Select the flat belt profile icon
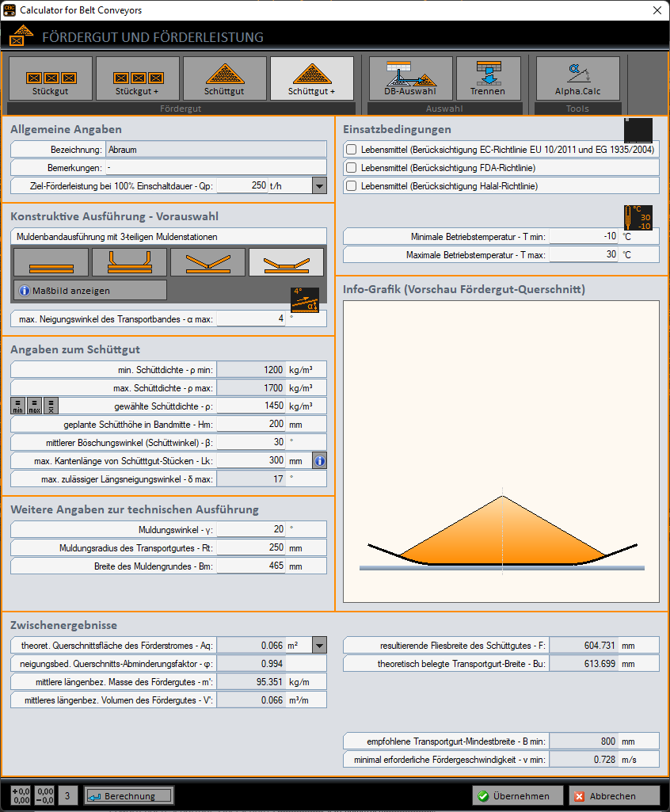 tap(49, 261)
